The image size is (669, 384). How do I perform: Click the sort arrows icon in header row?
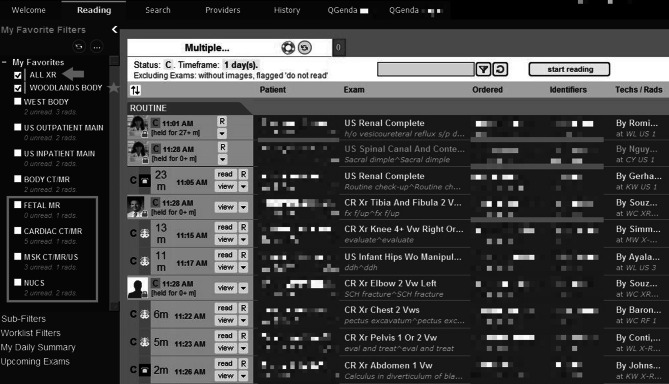(x=135, y=90)
